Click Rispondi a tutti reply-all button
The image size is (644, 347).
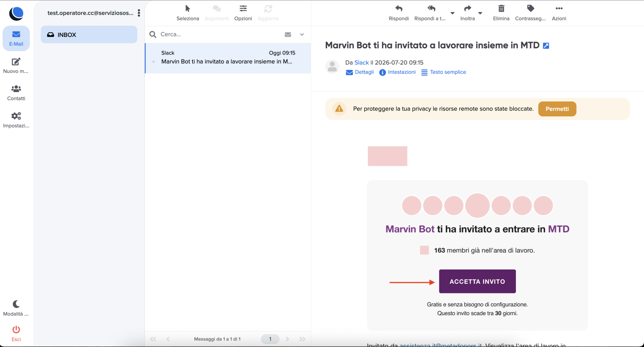coord(430,13)
